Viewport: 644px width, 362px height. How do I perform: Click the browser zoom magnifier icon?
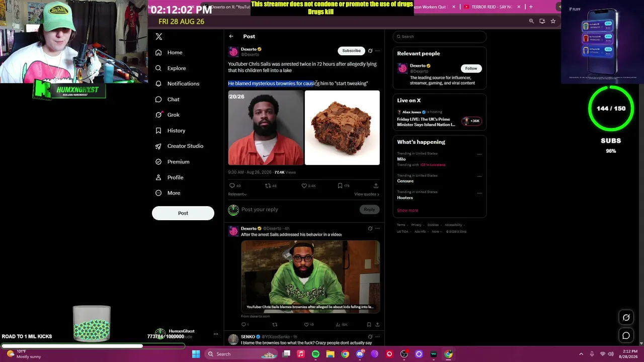coord(531,21)
